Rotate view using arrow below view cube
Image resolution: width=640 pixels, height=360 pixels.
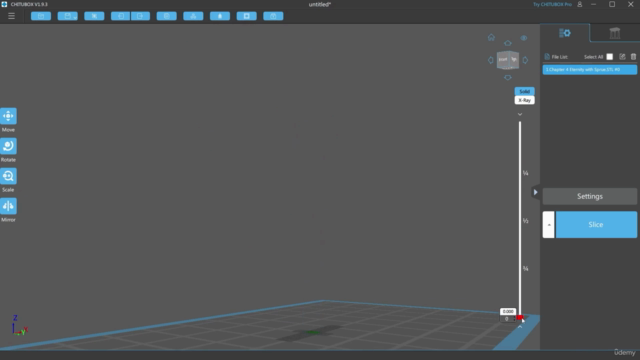coord(508,78)
